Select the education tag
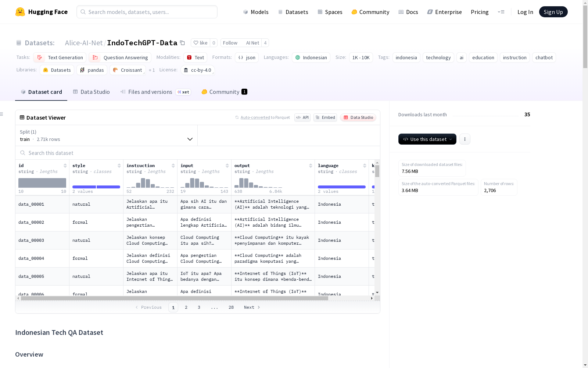The width and height of the screenshot is (588, 368). (x=483, y=57)
